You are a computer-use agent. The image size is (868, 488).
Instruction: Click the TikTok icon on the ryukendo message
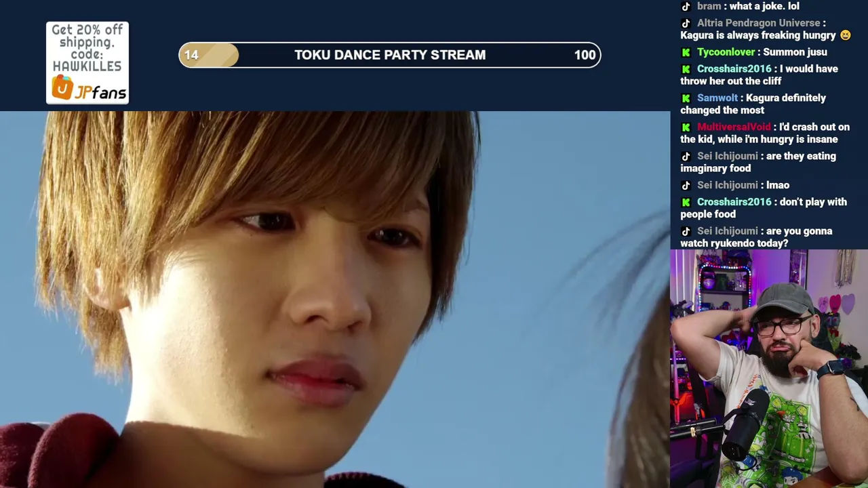[686, 231]
